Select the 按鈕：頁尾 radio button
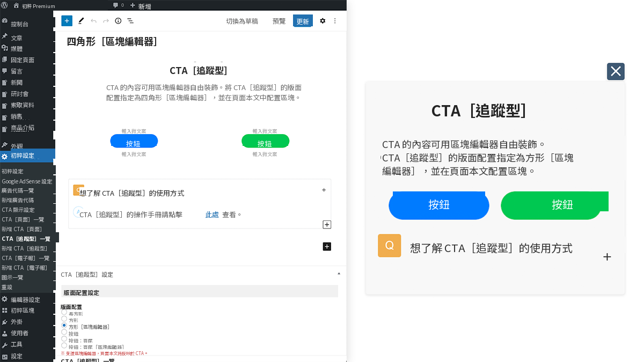644x362 pixels. [64, 339]
